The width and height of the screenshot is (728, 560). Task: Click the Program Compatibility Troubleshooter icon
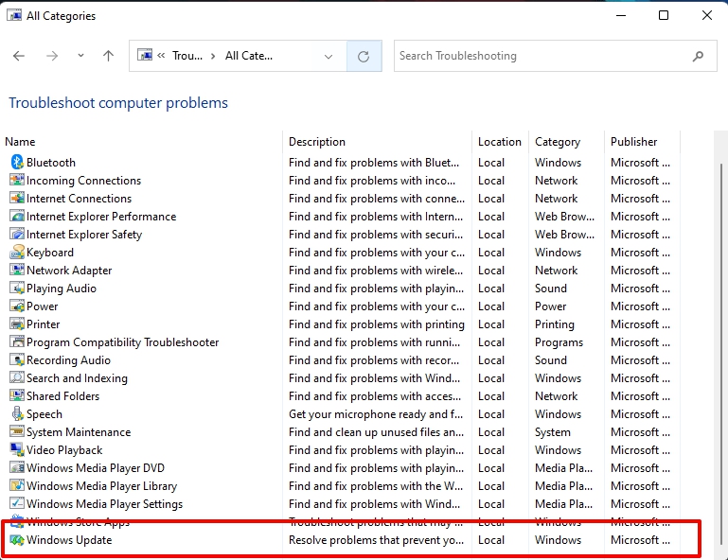click(17, 341)
